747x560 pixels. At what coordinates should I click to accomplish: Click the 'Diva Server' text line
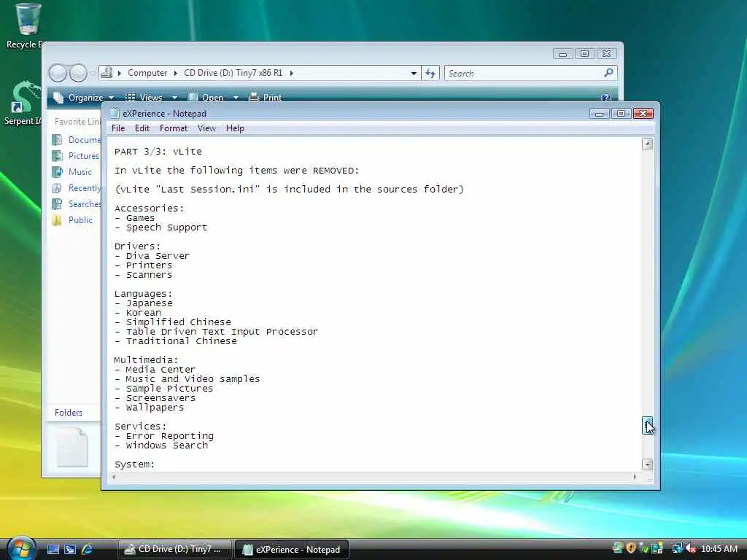[152, 256]
